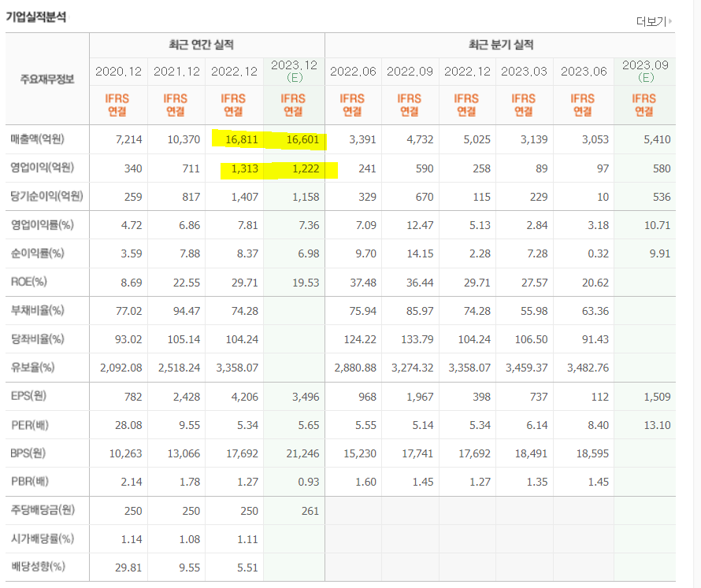Click the 영업이익률(%) row label
The width and height of the screenshot is (701, 588).
pos(42,224)
